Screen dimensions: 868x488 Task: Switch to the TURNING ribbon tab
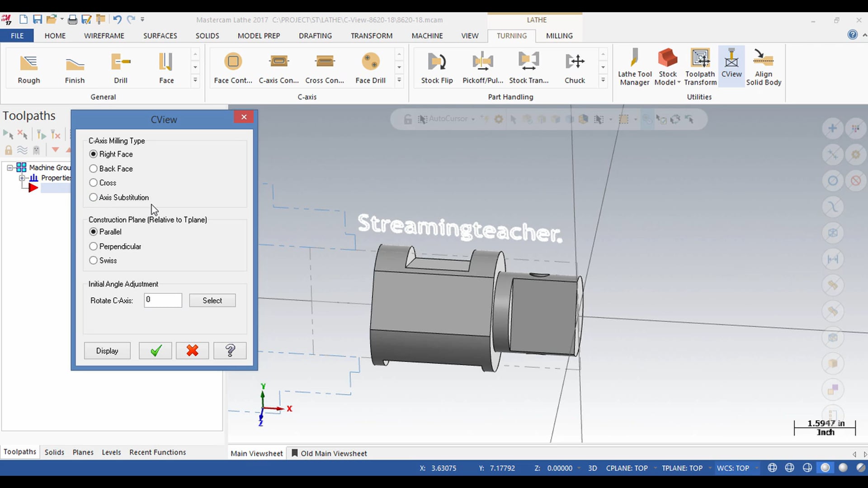[511, 35]
